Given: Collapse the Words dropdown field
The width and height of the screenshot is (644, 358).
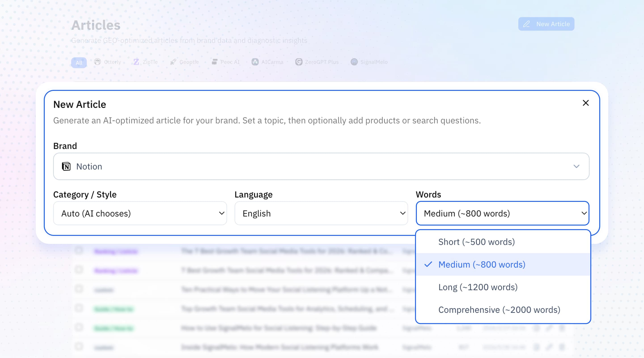Looking at the screenshot, I should point(502,213).
